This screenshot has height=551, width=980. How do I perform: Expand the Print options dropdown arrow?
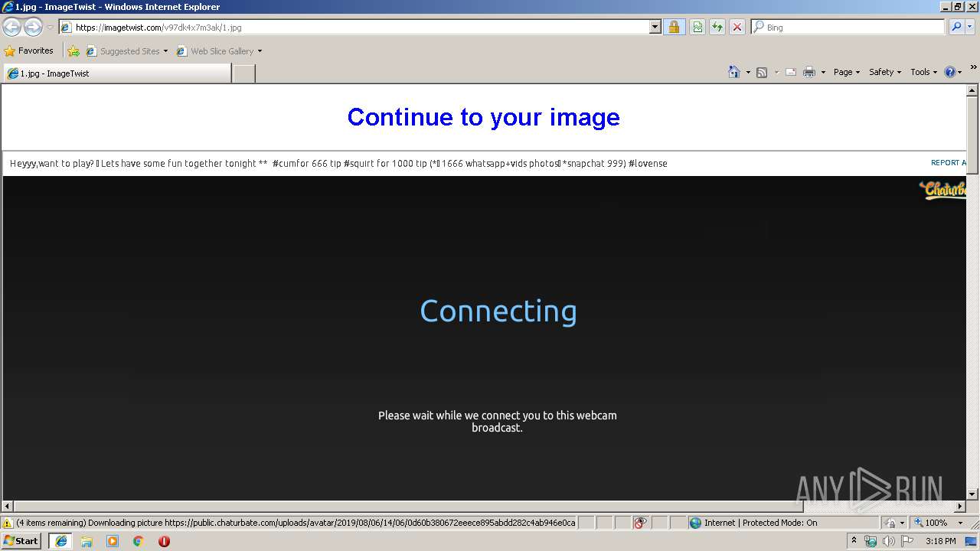pos(823,72)
